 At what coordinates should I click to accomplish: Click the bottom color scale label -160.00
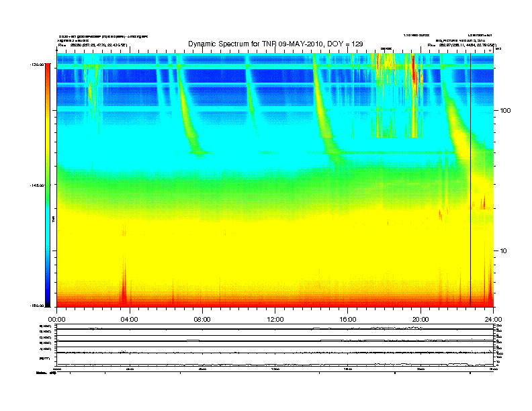point(37,306)
